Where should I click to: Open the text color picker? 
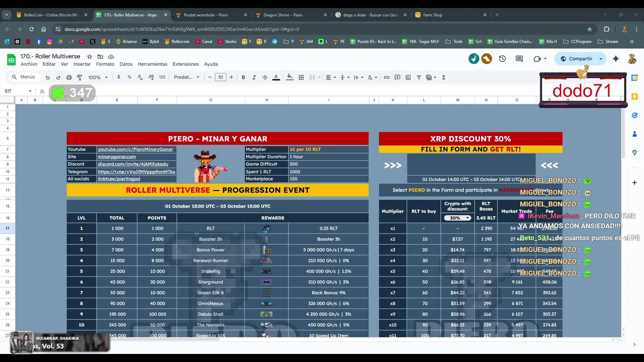click(276, 77)
